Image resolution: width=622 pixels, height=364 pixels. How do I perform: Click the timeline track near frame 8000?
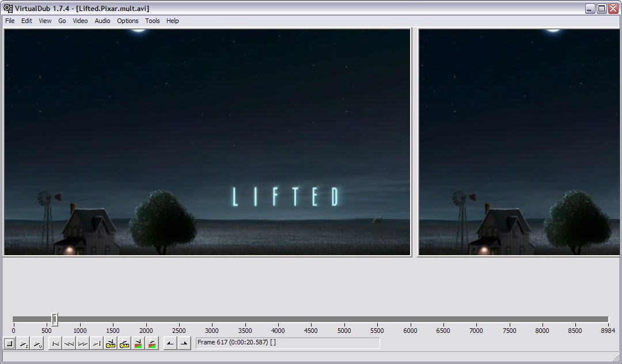pyautogui.click(x=543, y=319)
